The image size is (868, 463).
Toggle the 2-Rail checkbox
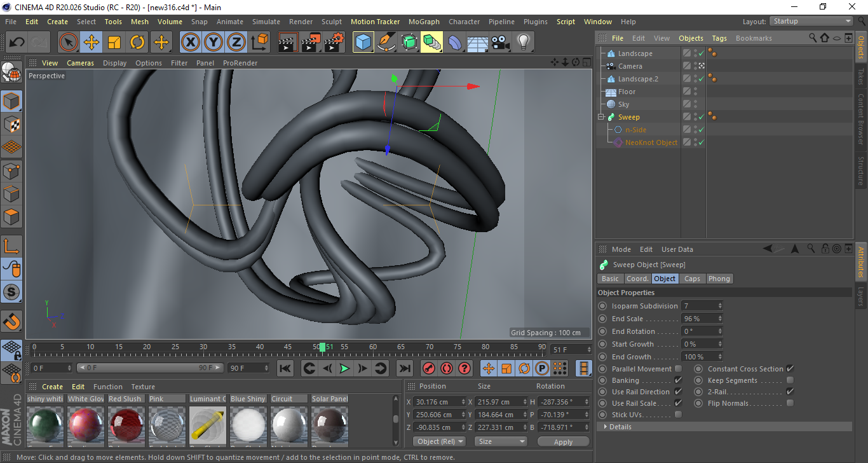790,392
